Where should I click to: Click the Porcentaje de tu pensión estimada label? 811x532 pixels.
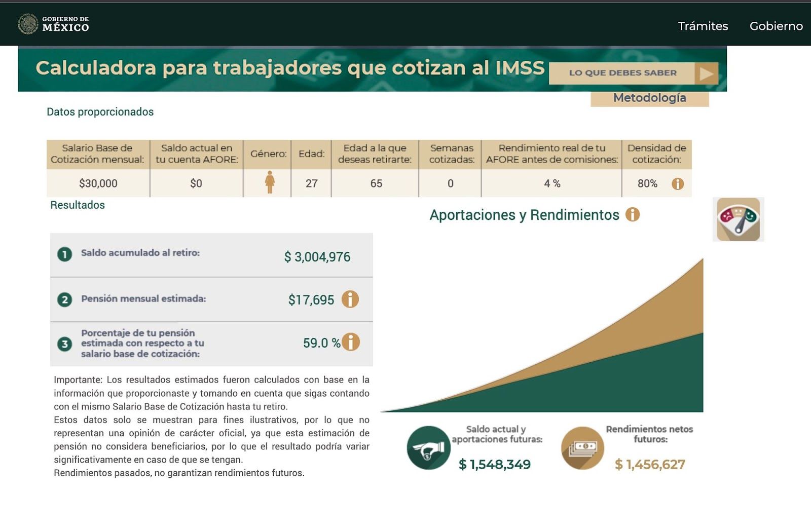pos(142,343)
